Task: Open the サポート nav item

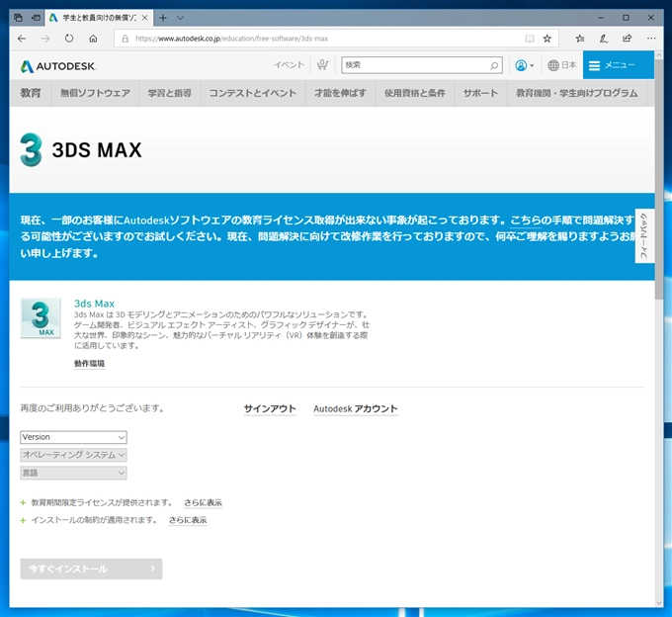Action: coord(480,93)
